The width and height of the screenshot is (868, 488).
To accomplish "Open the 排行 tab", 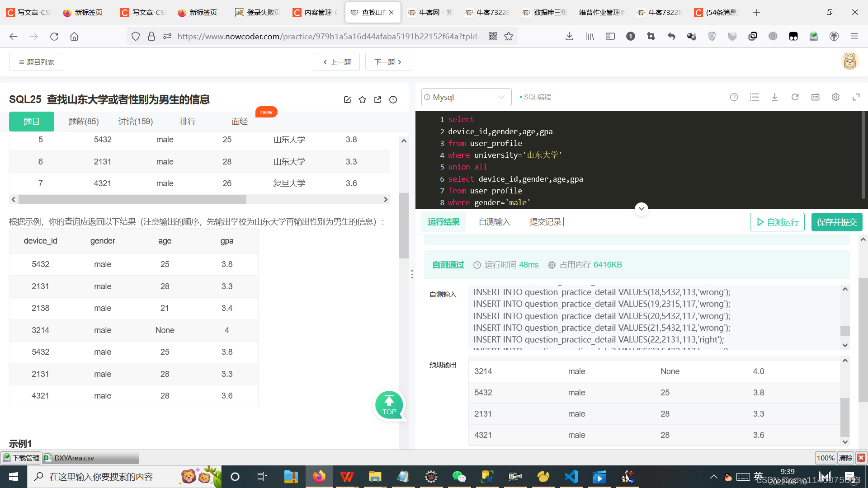I will [x=188, y=122].
